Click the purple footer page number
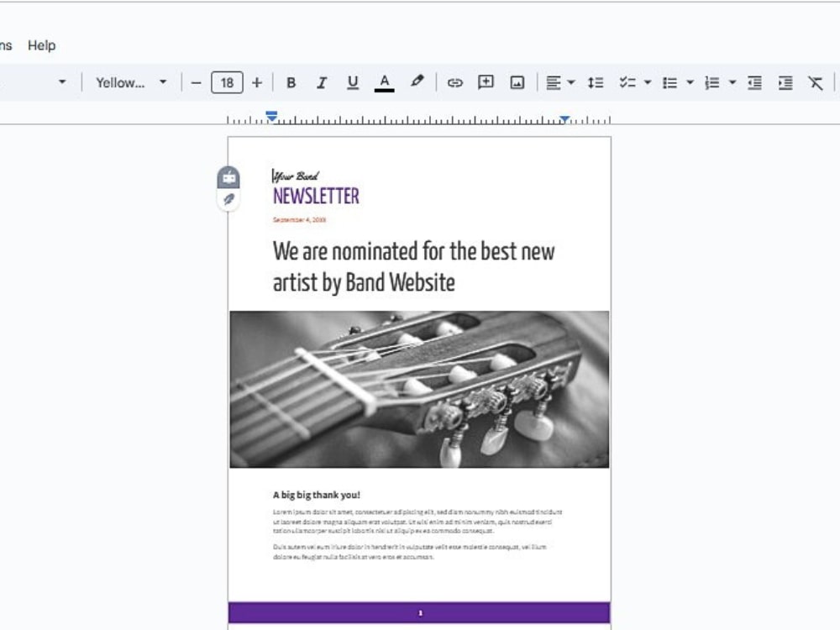Screen dimensions: 840x630 click(x=420, y=613)
